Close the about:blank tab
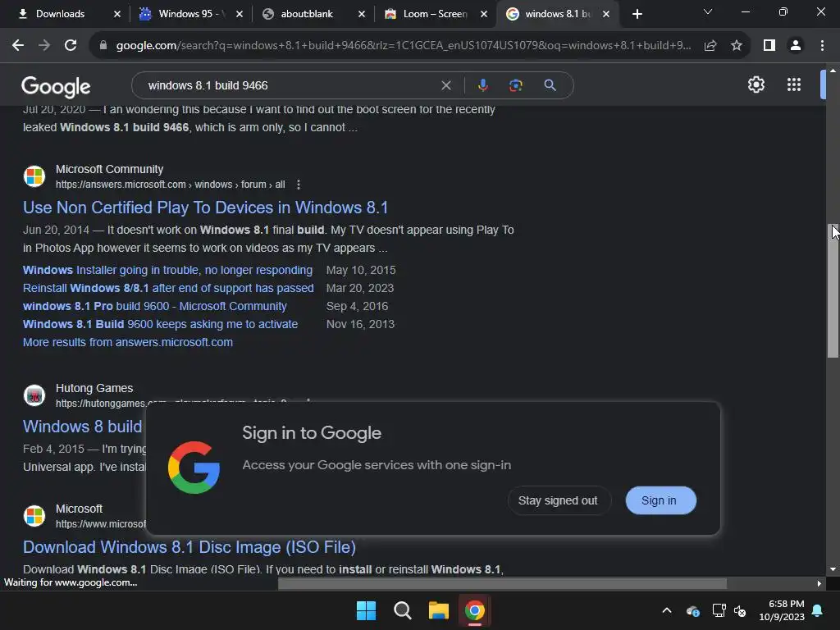The width and height of the screenshot is (840, 630). tap(362, 14)
